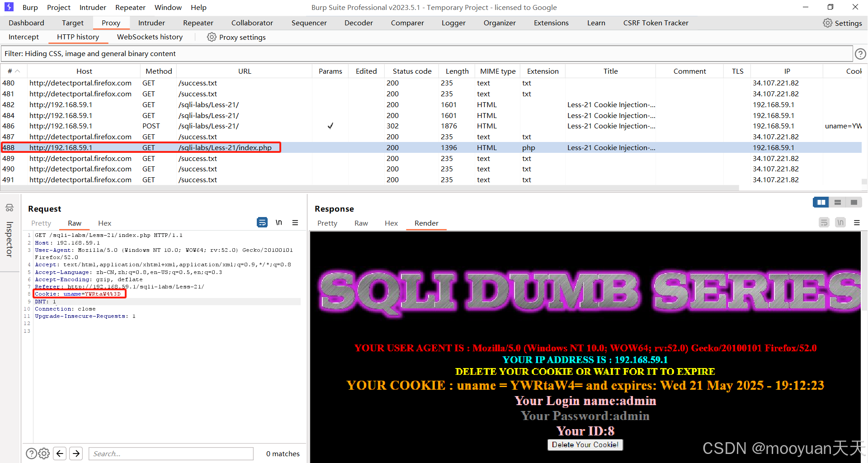Go to next search match

pos(76,454)
